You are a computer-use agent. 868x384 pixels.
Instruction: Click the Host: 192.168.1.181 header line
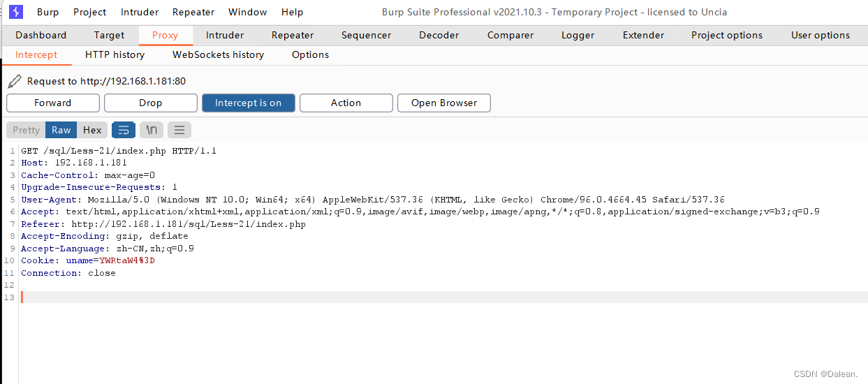74,163
